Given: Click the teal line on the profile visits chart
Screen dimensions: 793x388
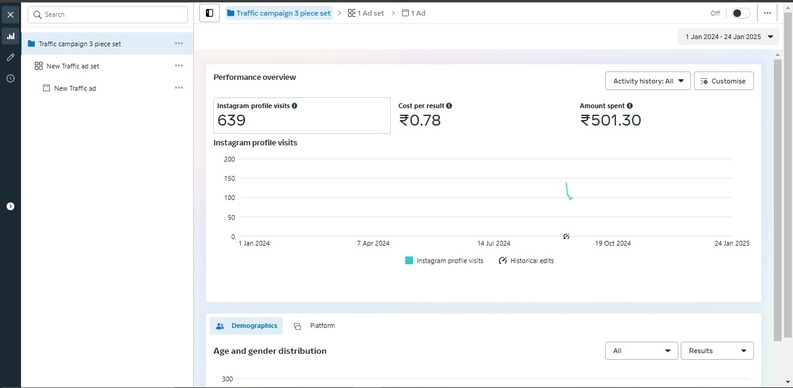Looking at the screenshot, I should (x=568, y=192).
